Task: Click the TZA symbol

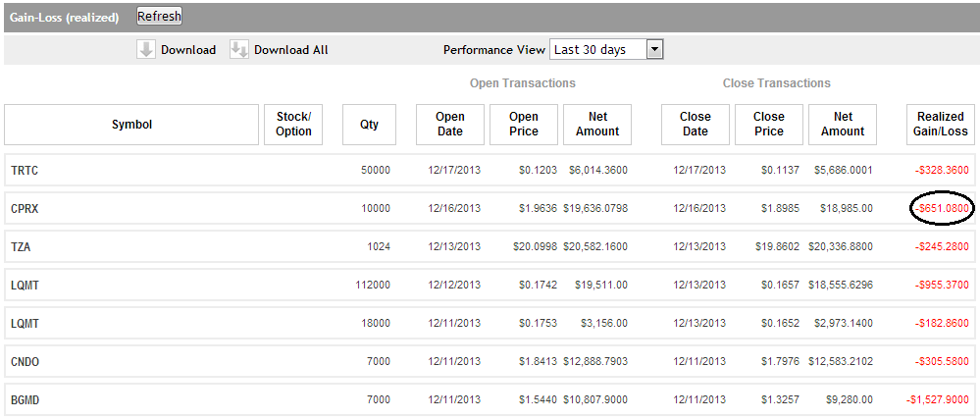Action: [x=22, y=247]
